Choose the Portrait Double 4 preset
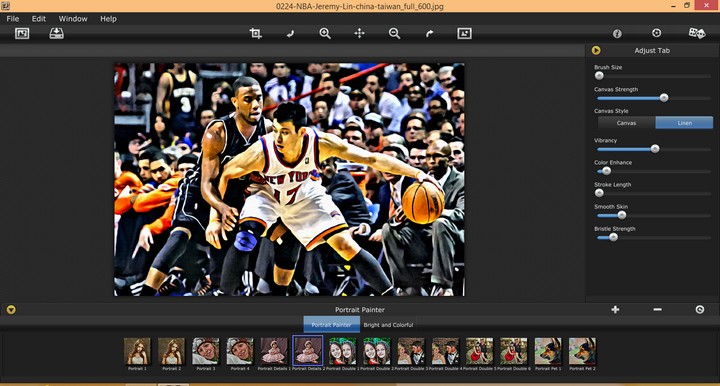The width and height of the screenshot is (720, 386). pyautogui.click(x=445, y=351)
